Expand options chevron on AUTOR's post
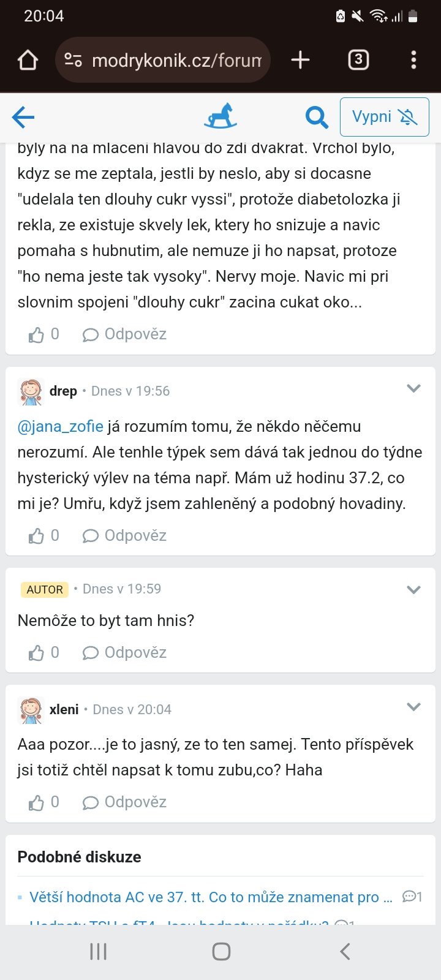The width and height of the screenshot is (441, 980). pyautogui.click(x=414, y=589)
